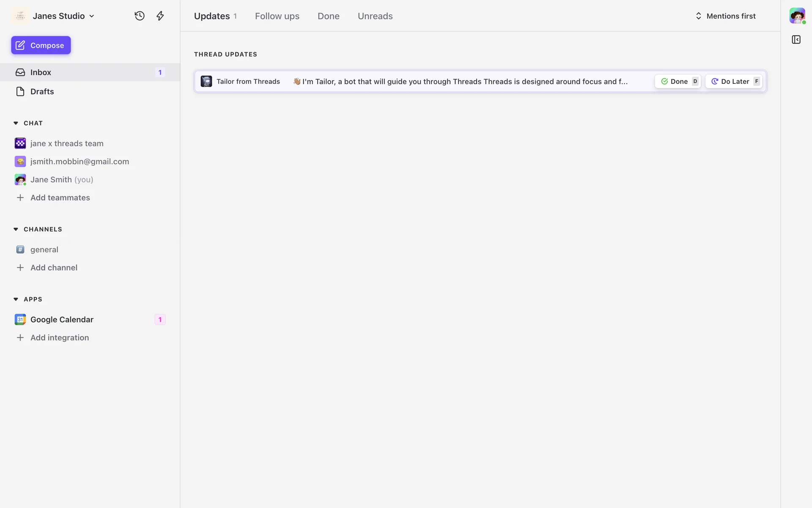
Task: Click Add teammates link
Action: (60, 198)
